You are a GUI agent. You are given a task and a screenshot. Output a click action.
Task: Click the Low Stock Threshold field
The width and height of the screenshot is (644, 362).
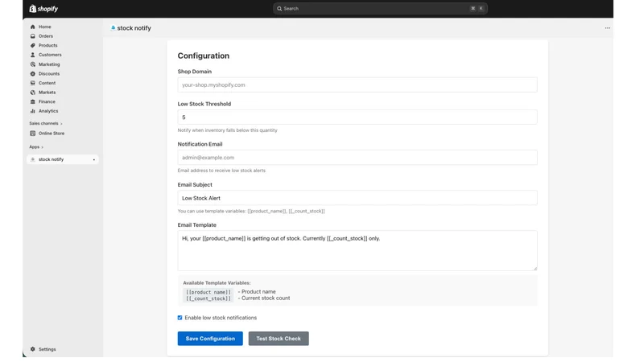click(357, 117)
